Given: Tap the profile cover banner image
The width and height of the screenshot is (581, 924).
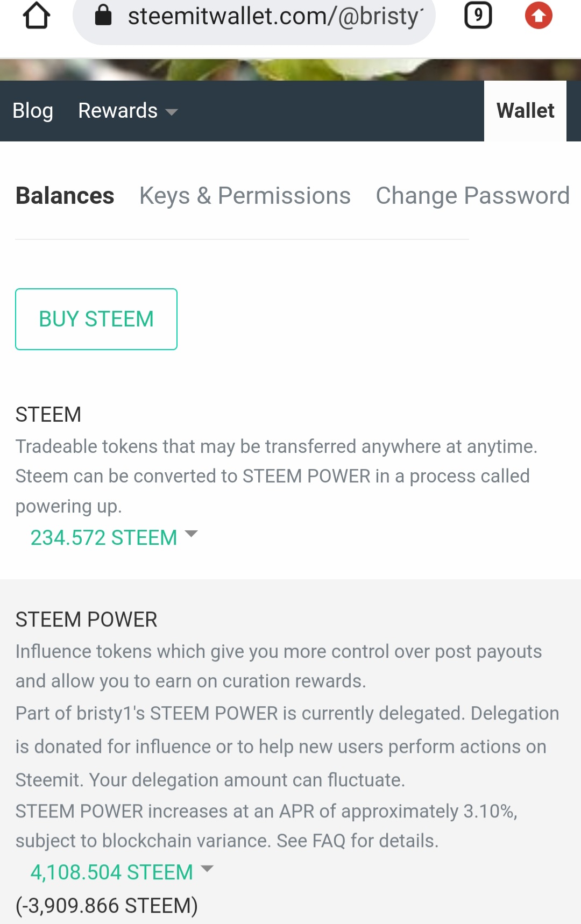Looking at the screenshot, I should pyautogui.click(x=290, y=70).
